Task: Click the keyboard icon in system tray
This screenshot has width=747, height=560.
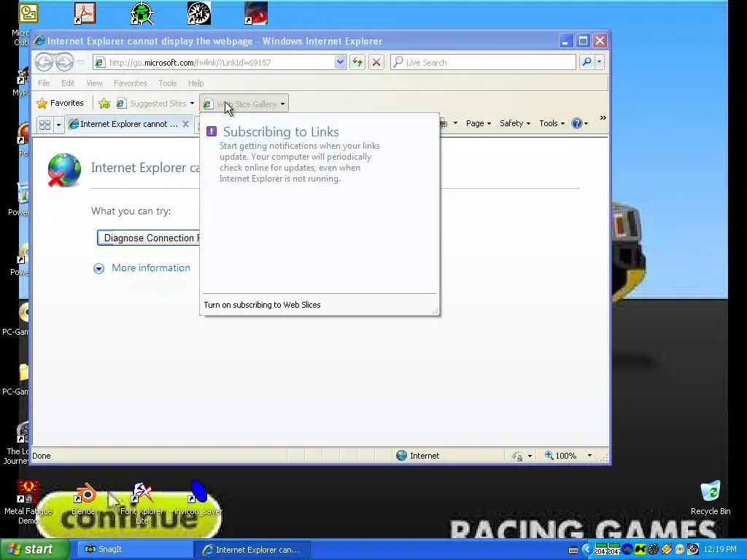Action: click(x=573, y=550)
